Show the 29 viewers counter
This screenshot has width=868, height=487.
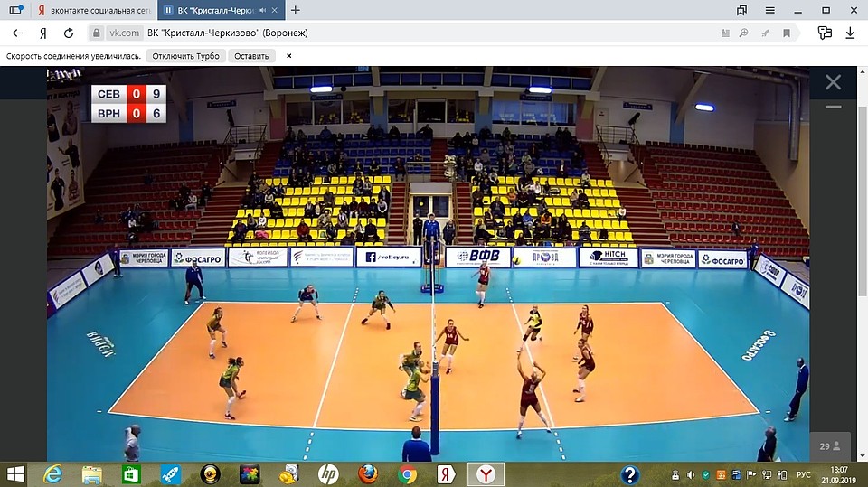pyautogui.click(x=830, y=446)
